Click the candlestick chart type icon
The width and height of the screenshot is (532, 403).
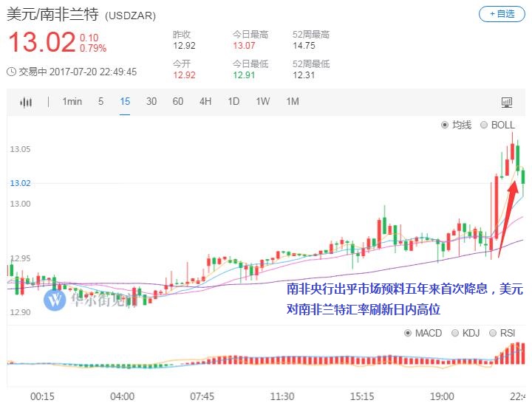pos(27,102)
